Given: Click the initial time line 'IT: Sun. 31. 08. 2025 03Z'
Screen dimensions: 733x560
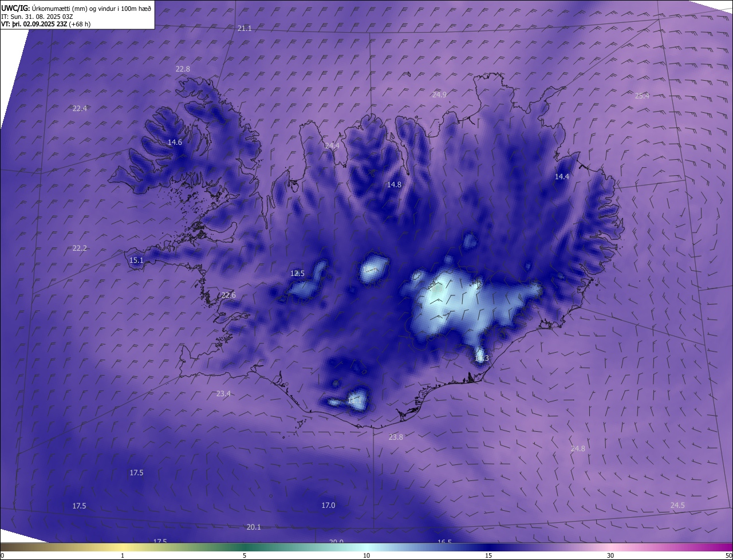Looking at the screenshot, I should (37, 16).
